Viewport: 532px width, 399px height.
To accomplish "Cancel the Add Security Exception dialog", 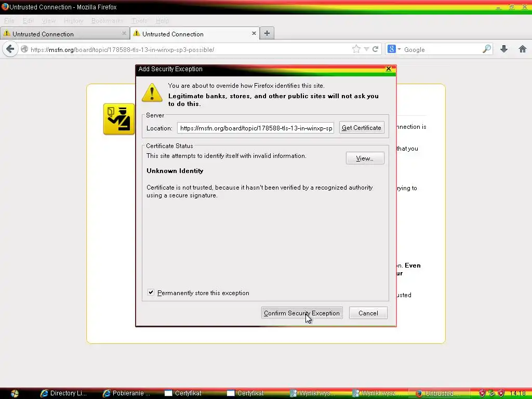I will tap(368, 313).
